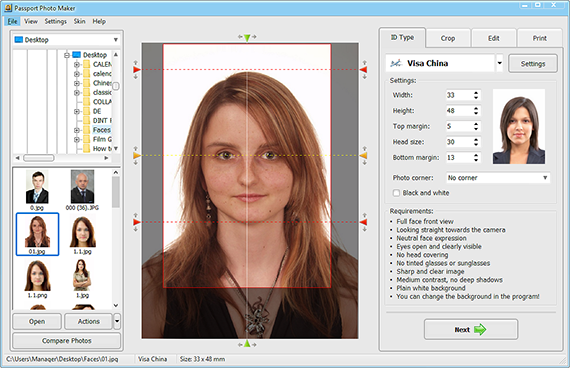Expand the Faces folder node

(77, 130)
